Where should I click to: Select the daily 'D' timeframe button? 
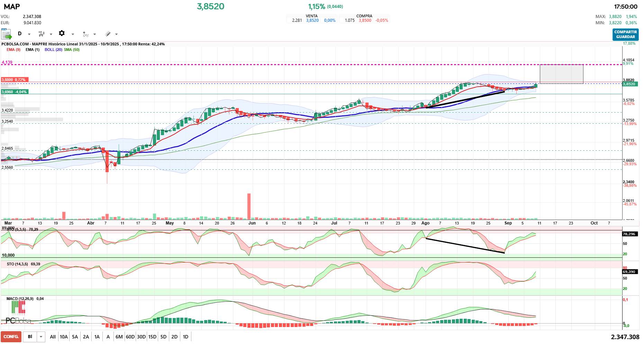tap(20, 34)
